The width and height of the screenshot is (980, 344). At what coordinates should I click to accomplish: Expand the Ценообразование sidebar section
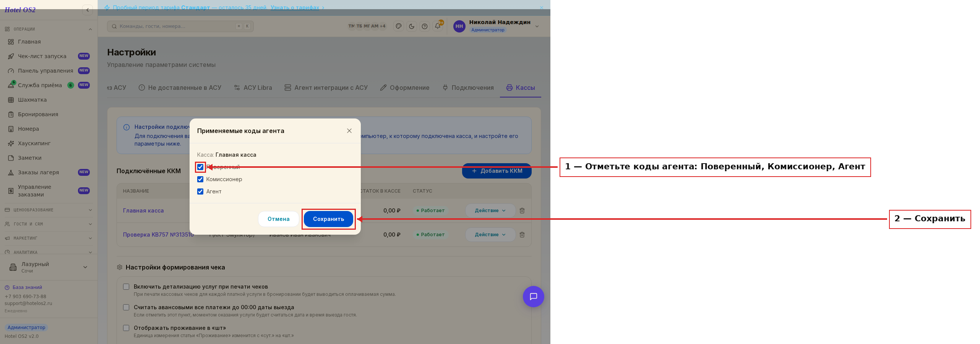coord(49,210)
